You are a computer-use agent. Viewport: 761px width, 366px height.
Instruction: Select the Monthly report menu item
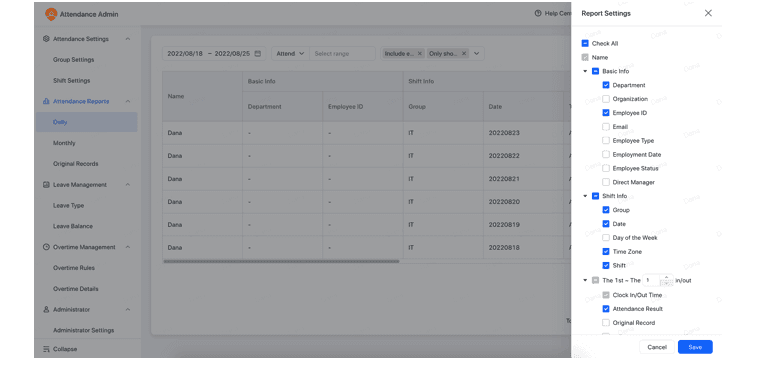coord(64,143)
